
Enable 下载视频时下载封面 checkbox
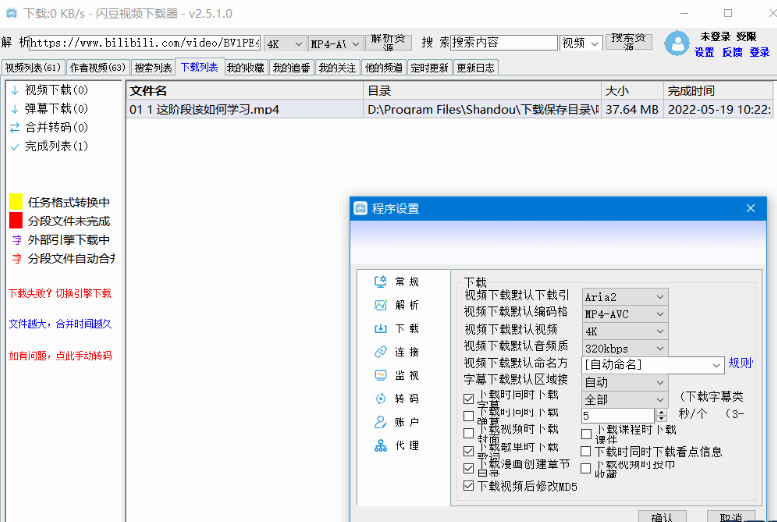468,433
